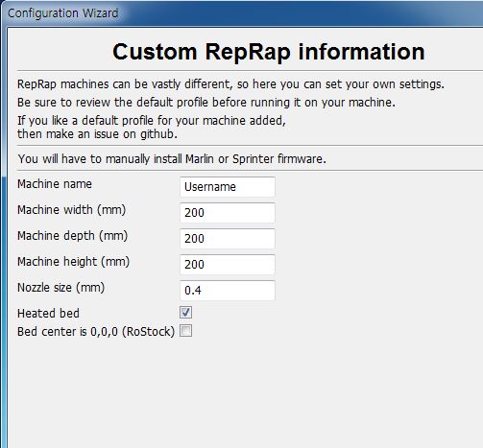Screen dimensions: 483x448
Task: Click the Machine name label
Action: click(55, 184)
